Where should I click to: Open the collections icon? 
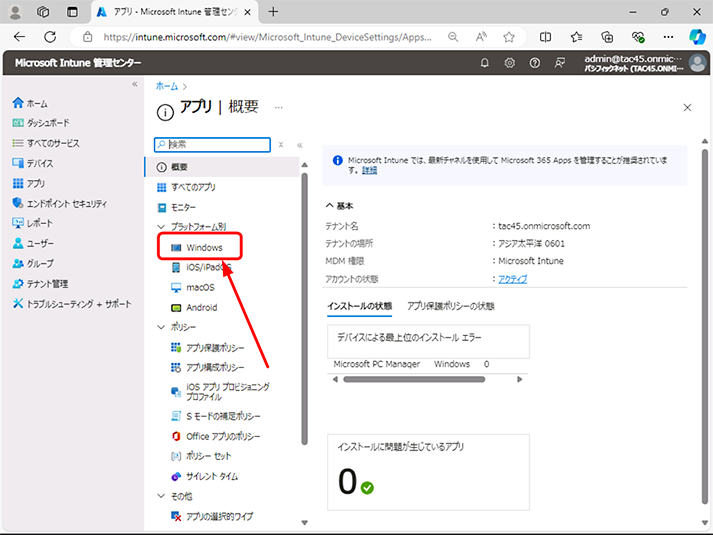point(607,37)
